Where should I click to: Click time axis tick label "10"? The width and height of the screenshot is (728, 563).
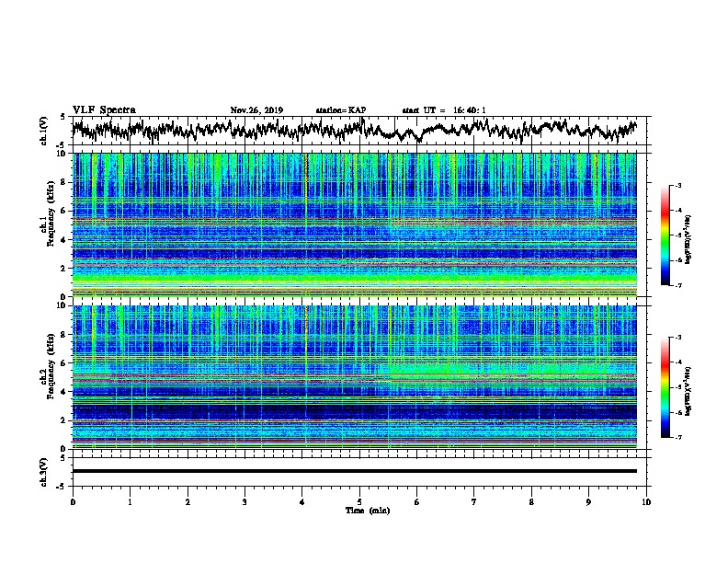pyautogui.click(x=646, y=502)
